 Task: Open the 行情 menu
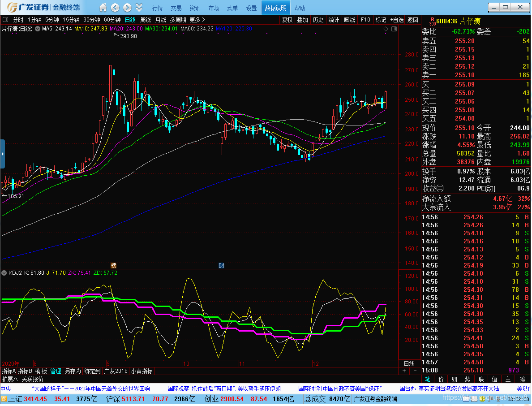coord(158,8)
